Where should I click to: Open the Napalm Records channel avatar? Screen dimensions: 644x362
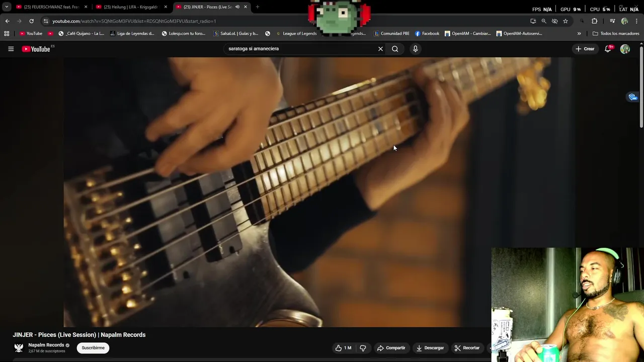click(x=19, y=348)
